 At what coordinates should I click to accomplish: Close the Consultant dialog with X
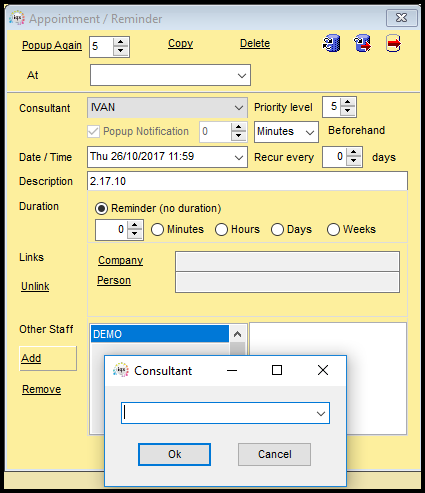coord(323,370)
